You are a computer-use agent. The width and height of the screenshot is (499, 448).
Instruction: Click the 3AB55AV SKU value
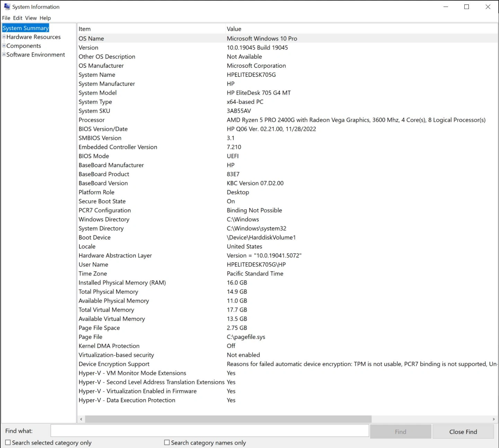tap(239, 111)
